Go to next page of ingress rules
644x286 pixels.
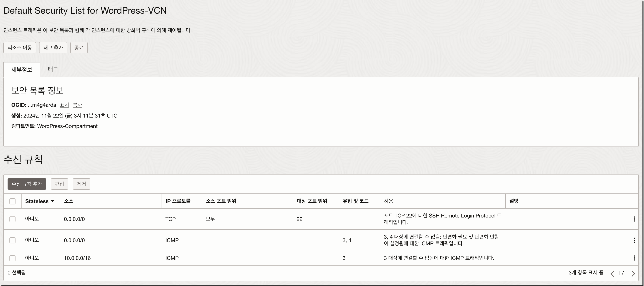pyautogui.click(x=633, y=273)
